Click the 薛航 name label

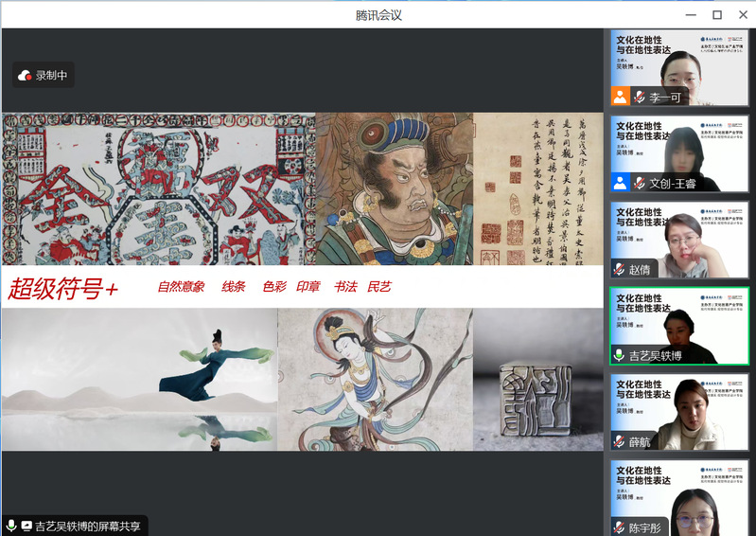pyautogui.click(x=640, y=442)
